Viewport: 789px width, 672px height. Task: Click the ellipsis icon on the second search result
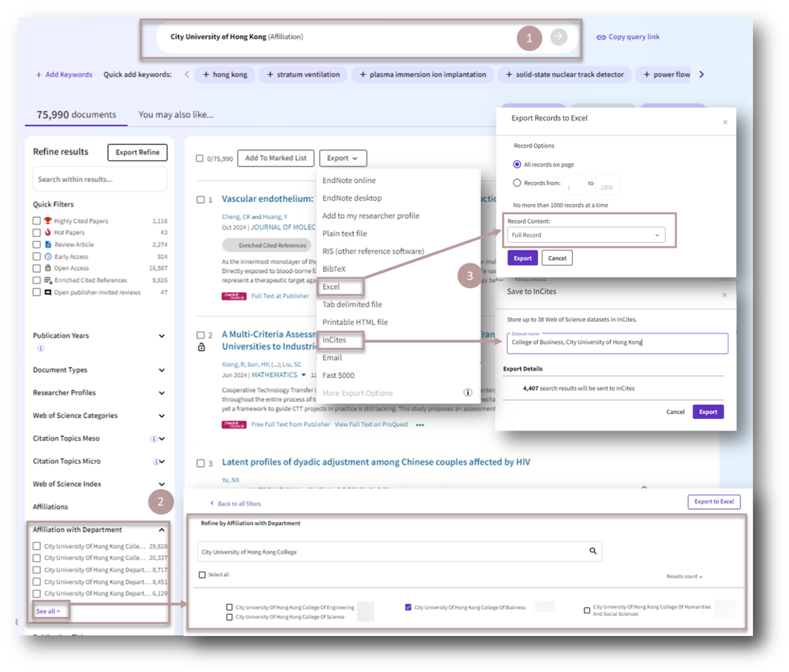click(x=419, y=424)
